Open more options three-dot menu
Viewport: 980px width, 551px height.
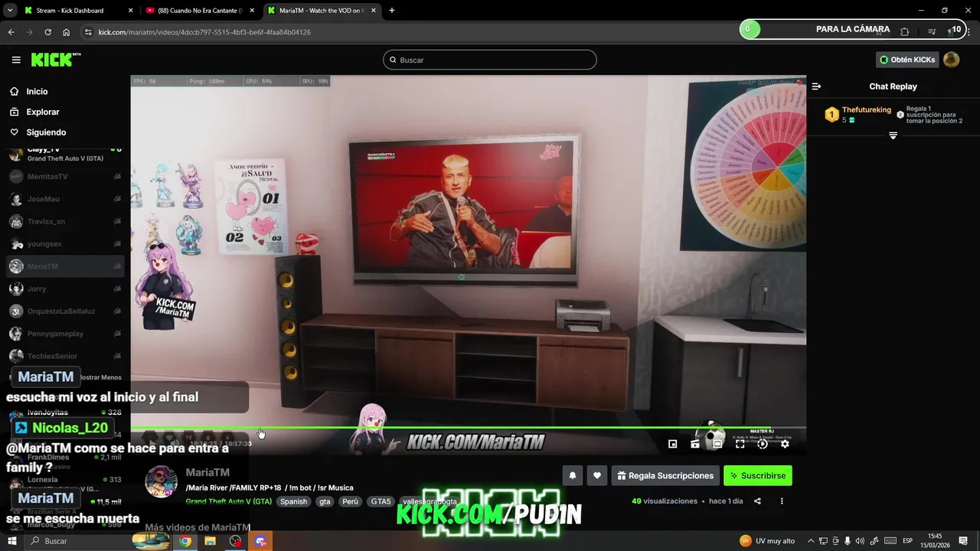pyautogui.click(x=782, y=501)
